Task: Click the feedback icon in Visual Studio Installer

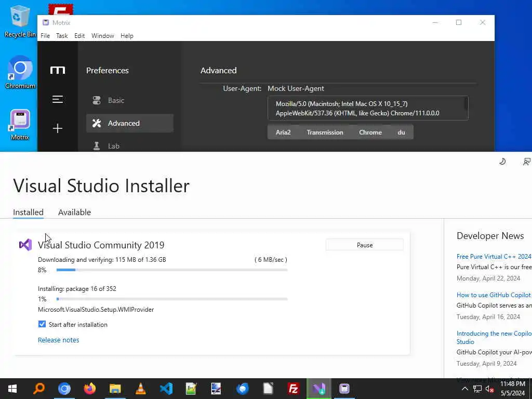Action: [x=527, y=162]
